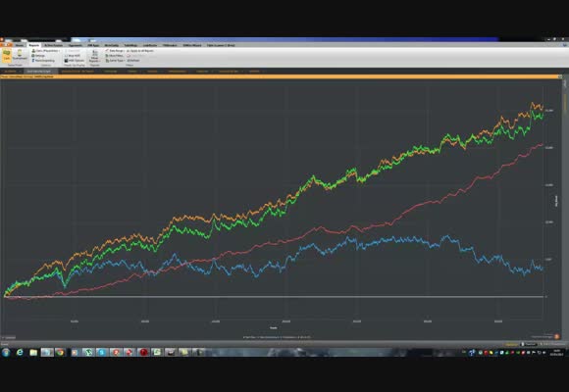Expand the Game Type filter dropdown
The height and width of the screenshot is (392, 569).
(x=115, y=61)
